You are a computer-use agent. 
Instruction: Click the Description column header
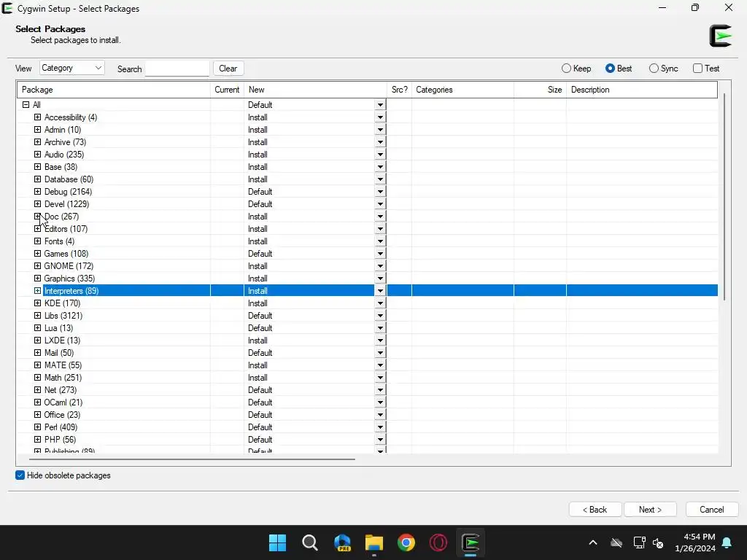[x=642, y=90]
